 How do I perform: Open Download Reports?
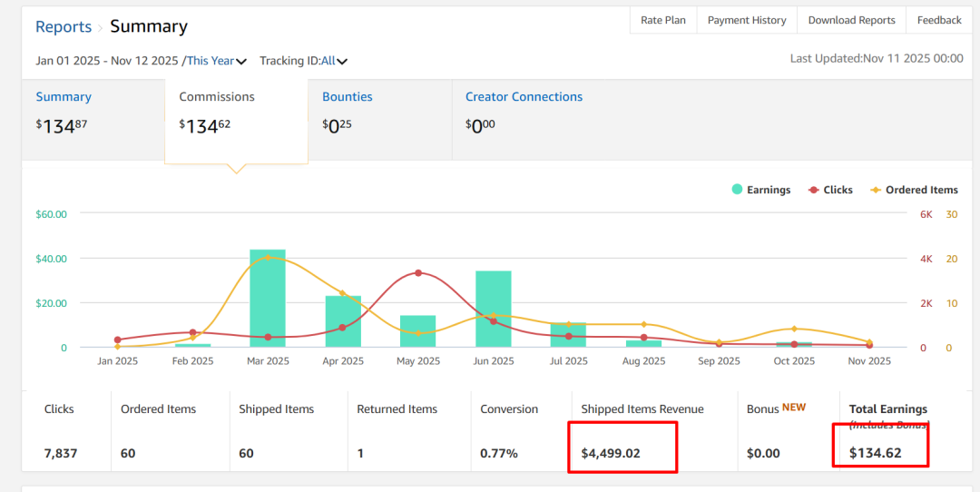pyautogui.click(x=852, y=21)
